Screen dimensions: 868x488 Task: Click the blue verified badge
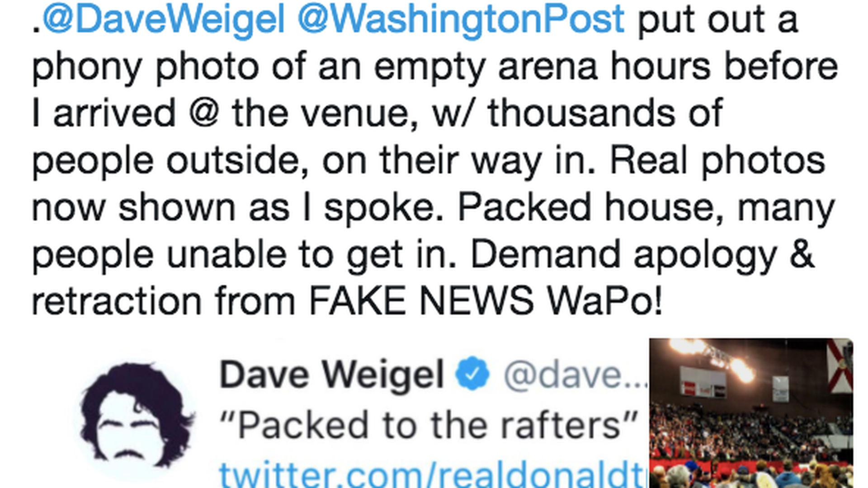coord(472,374)
